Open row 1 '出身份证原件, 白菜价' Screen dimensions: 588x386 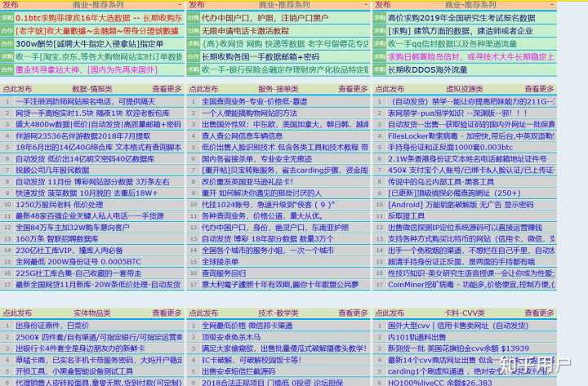[52, 326]
